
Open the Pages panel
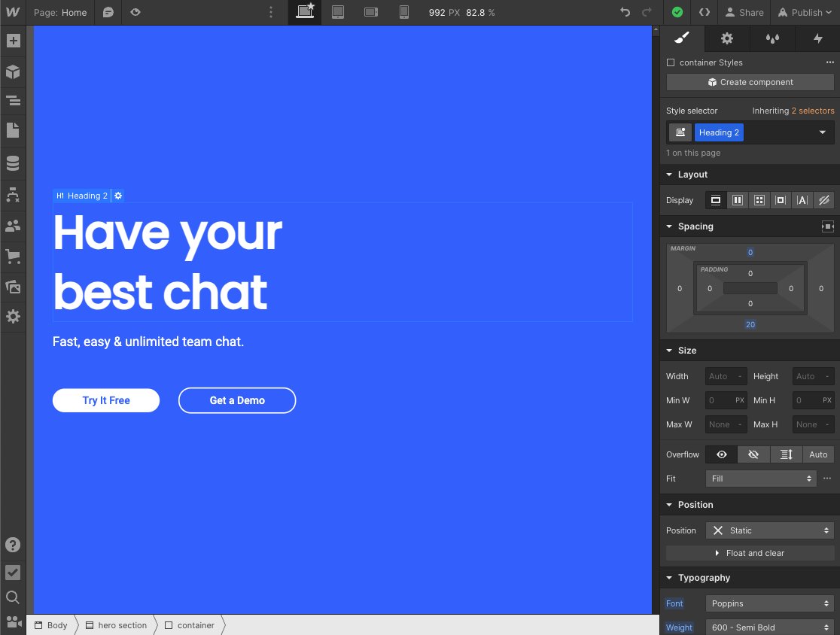[x=13, y=130]
